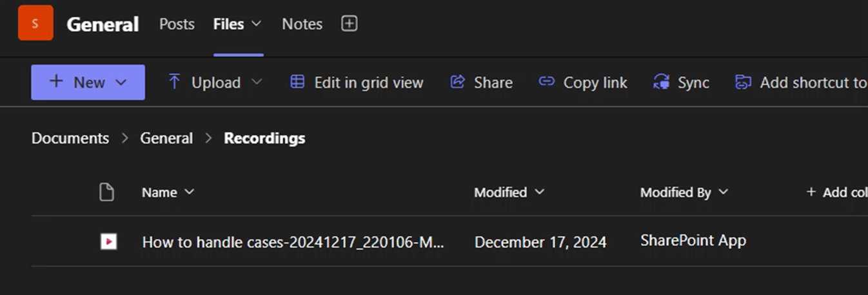868x295 pixels.
Task: Click the Add shortcut folder icon
Action: (x=743, y=82)
